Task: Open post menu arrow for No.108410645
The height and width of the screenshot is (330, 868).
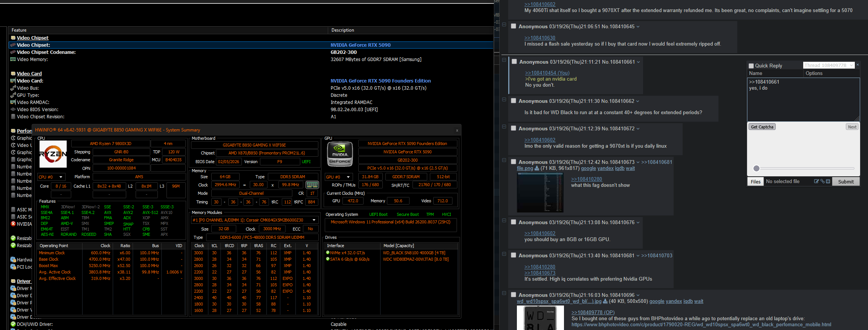Action: click(638, 27)
